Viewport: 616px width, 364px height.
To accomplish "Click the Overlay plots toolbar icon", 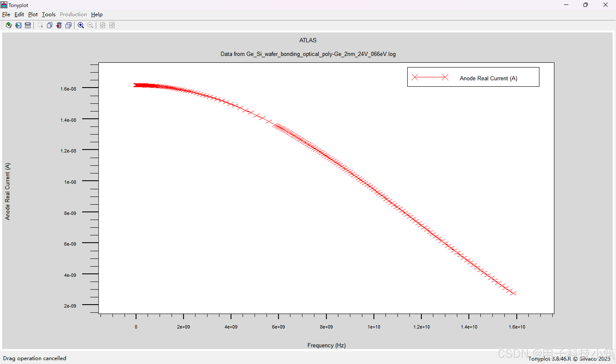I will [x=68, y=25].
